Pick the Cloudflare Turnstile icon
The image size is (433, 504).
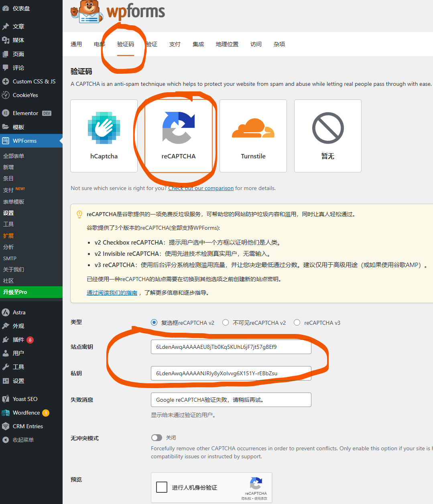[x=253, y=128]
